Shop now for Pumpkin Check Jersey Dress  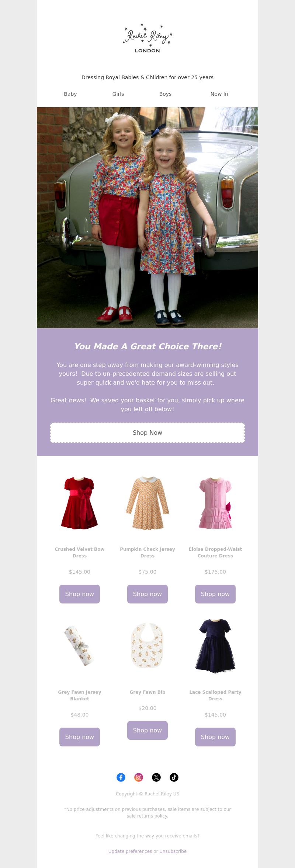coord(147,594)
